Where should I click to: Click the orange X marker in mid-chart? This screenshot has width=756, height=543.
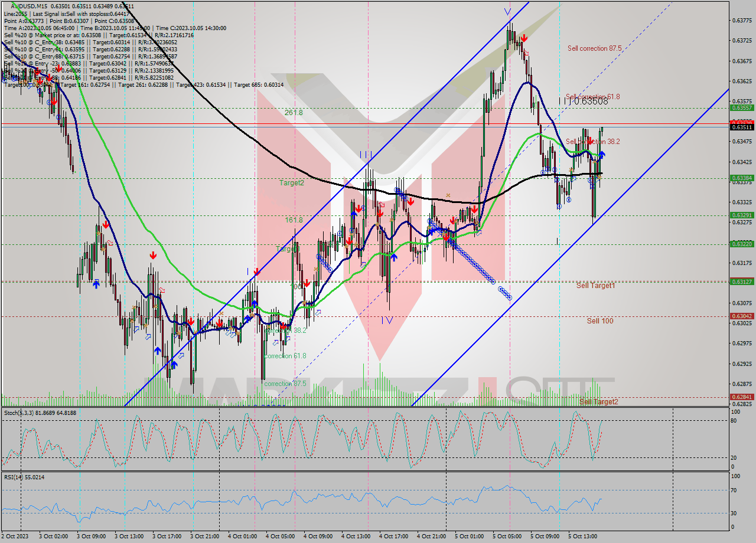448,195
